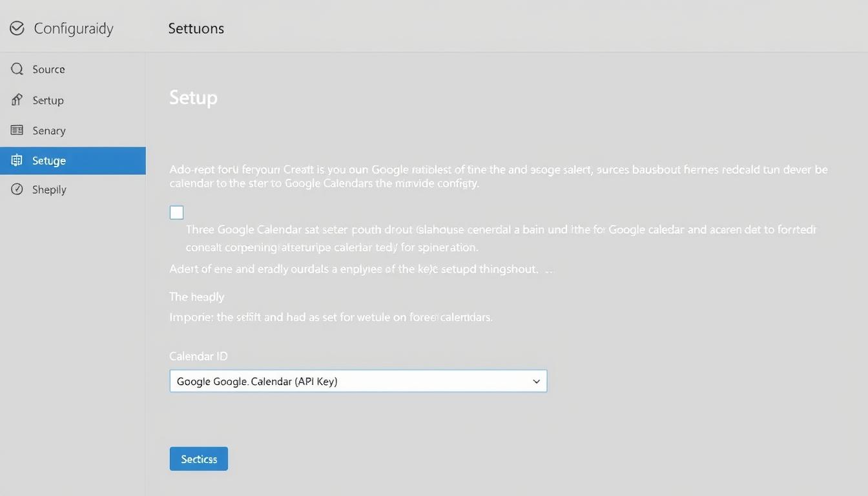
Task: Click the Configuraidy app name text
Action: click(73, 28)
